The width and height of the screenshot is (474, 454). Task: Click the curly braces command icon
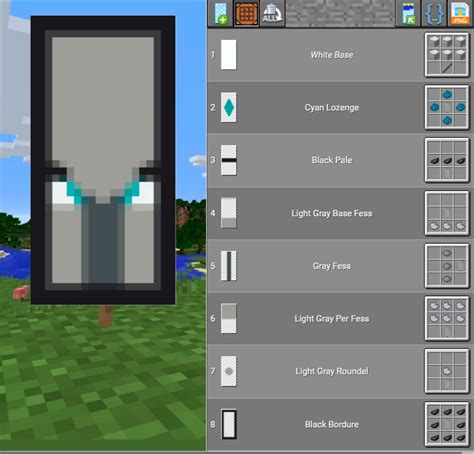click(x=434, y=13)
